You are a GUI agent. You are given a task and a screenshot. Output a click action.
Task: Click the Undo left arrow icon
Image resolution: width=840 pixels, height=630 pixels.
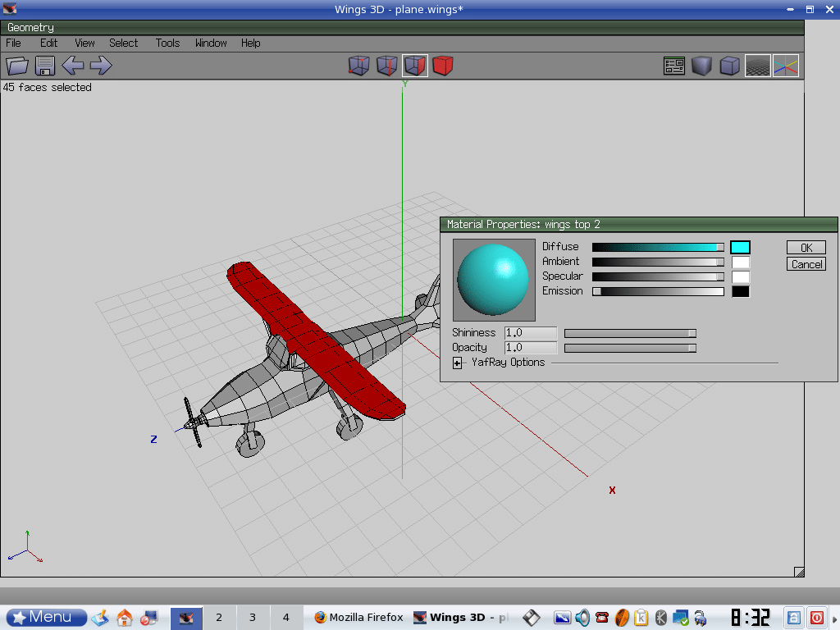tap(73, 66)
